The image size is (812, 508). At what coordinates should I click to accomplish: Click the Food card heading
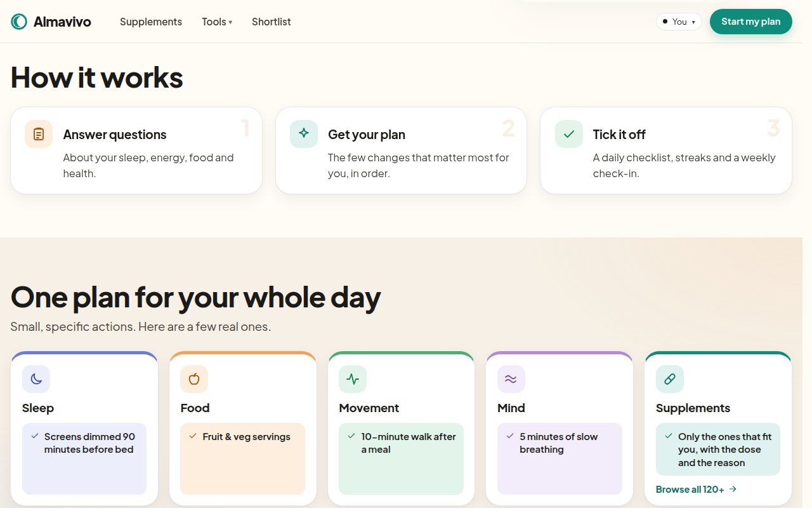(195, 408)
